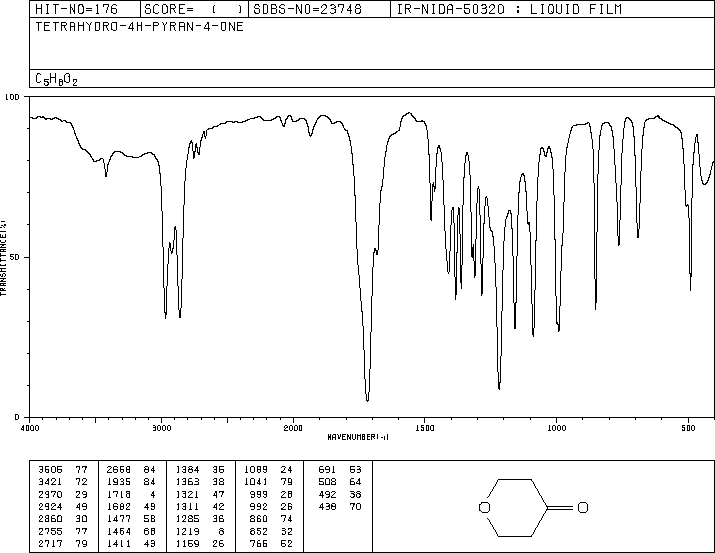Select peak table entry 1041
This screenshot has height=553, width=715.
(x=268, y=482)
